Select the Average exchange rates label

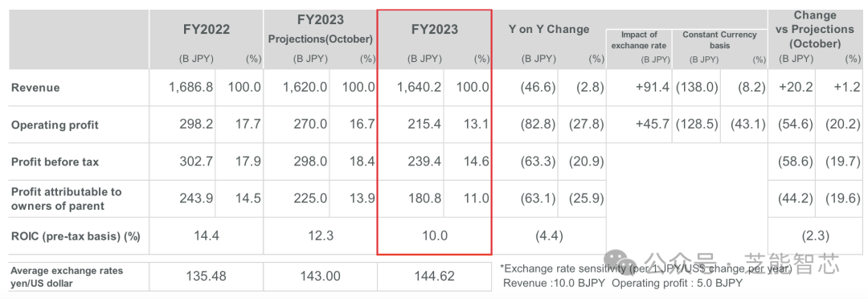[67, 276]
